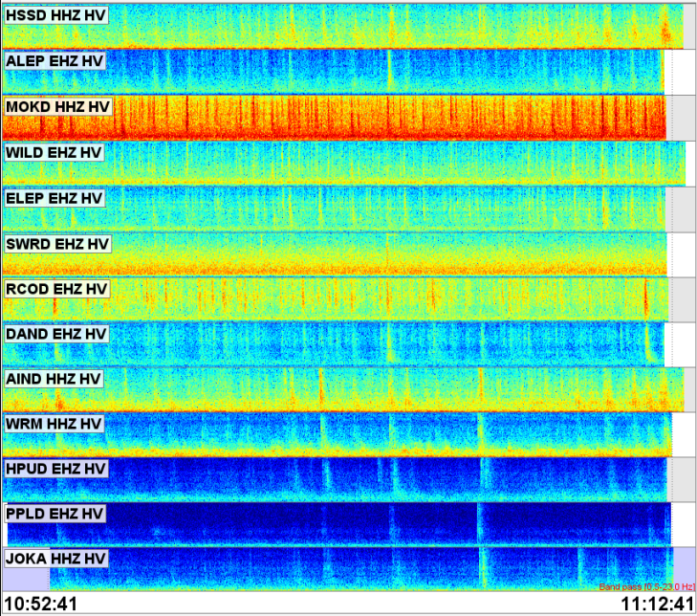Click the WILD EHZ HV channel label
Screen dimensions: 697x616
(54, 152)
